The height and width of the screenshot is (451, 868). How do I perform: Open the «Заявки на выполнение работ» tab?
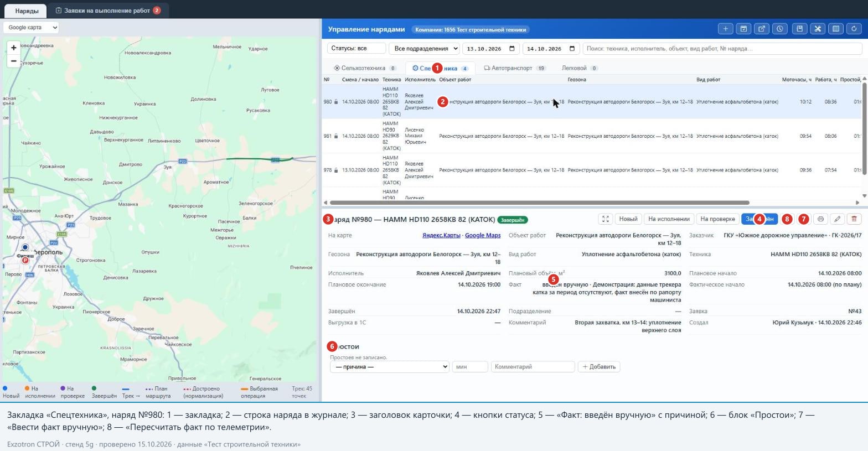[x=108, y=11]
